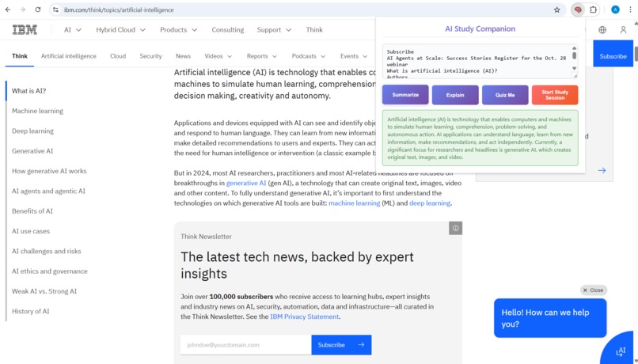The height and width of the screenshot is (364, 638).
Task: Click the arrow icon in right card
Action: click(x=602, y=170)
